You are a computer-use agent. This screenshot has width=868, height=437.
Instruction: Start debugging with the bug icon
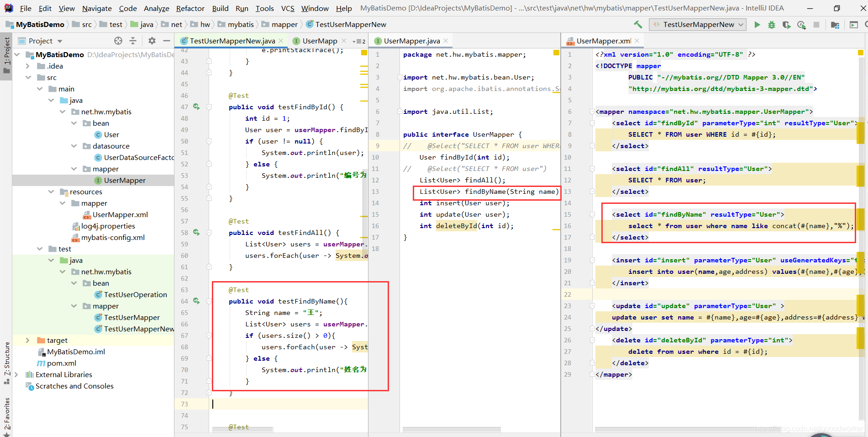772,25
